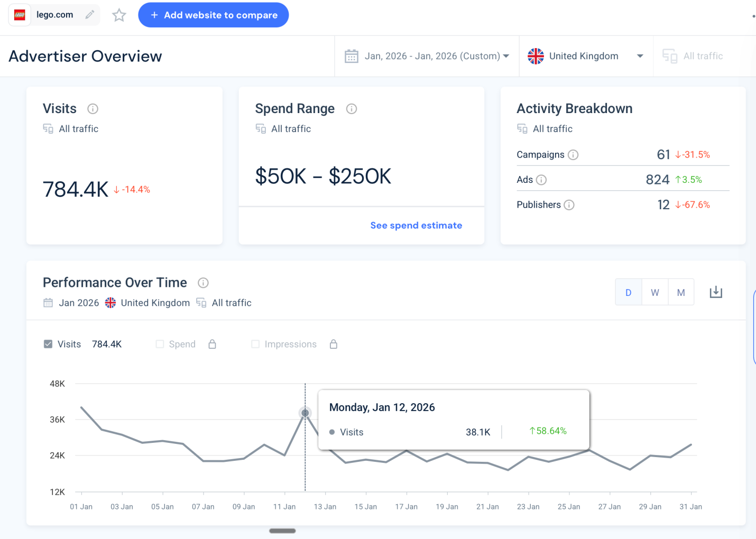The image size is (756, 539).
Task: Open the See spend estimate link
Action: (x=416, y=226)
